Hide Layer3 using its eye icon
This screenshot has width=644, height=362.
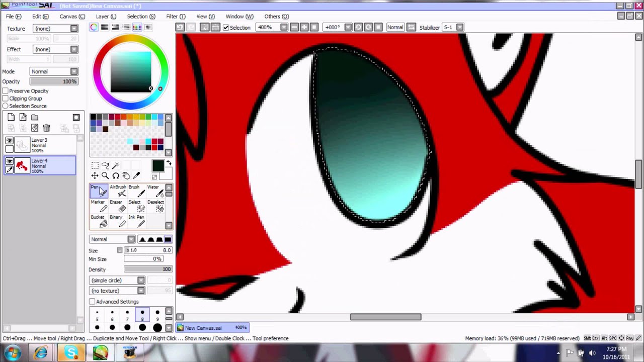(x=10, y=141)
